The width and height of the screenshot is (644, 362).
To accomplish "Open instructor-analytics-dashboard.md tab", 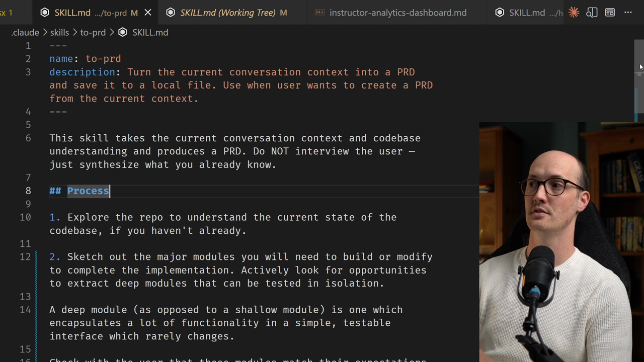I will [x=397, y=13].
